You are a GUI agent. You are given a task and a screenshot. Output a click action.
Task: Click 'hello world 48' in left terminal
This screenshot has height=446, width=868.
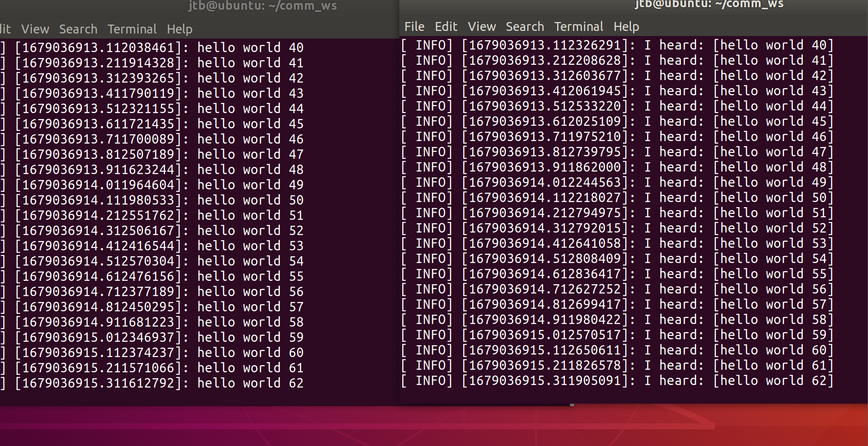point(250,169)
